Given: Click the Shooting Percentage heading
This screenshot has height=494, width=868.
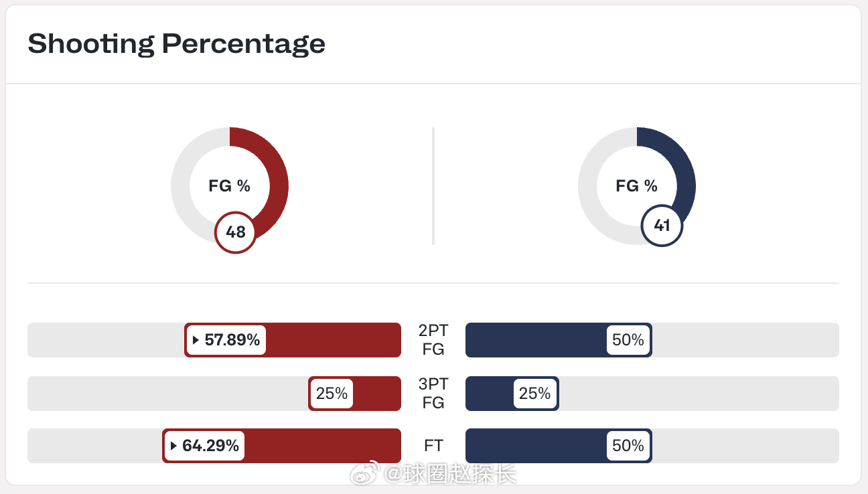Looking at the screenshot, I should (177, 44).
